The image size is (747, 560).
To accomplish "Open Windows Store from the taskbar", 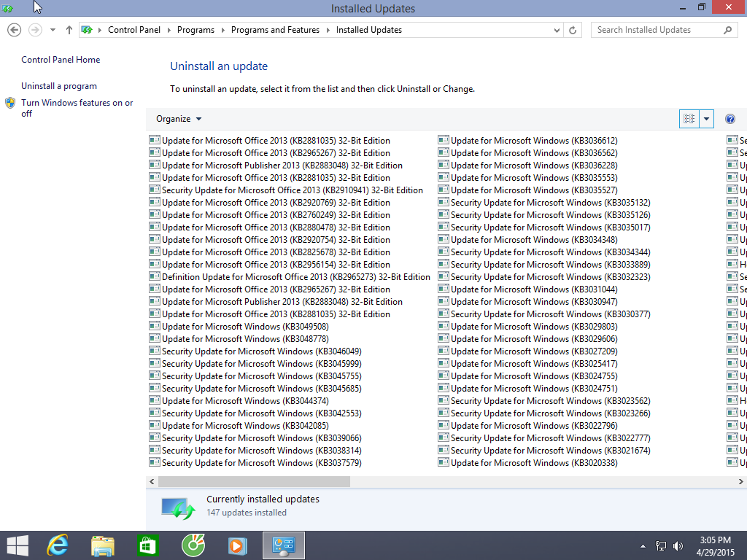I will (x=147, y=545).
